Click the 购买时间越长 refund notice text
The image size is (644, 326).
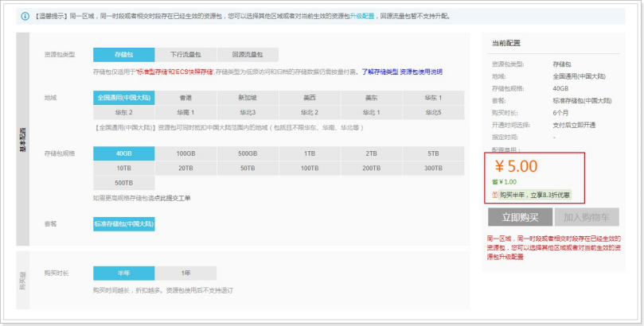[163, 290]
